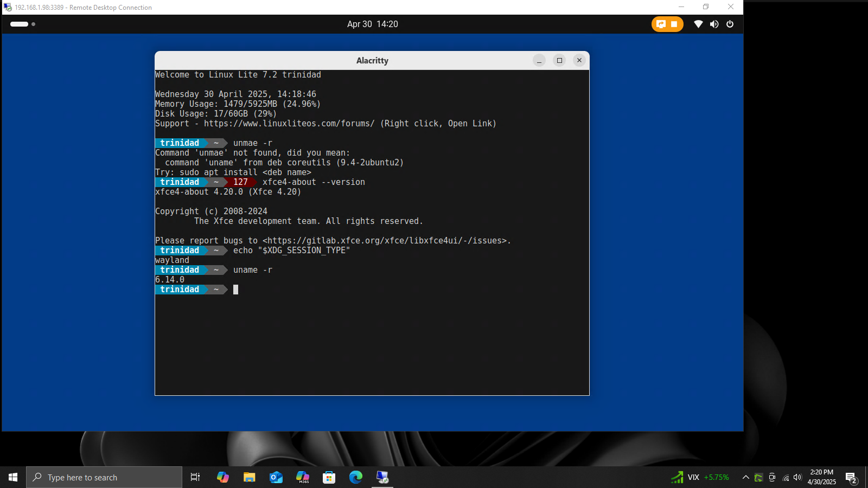
Task: Open the volume icon in GNOME top panel
Action: pyautogui.click(x=714, y=24)
